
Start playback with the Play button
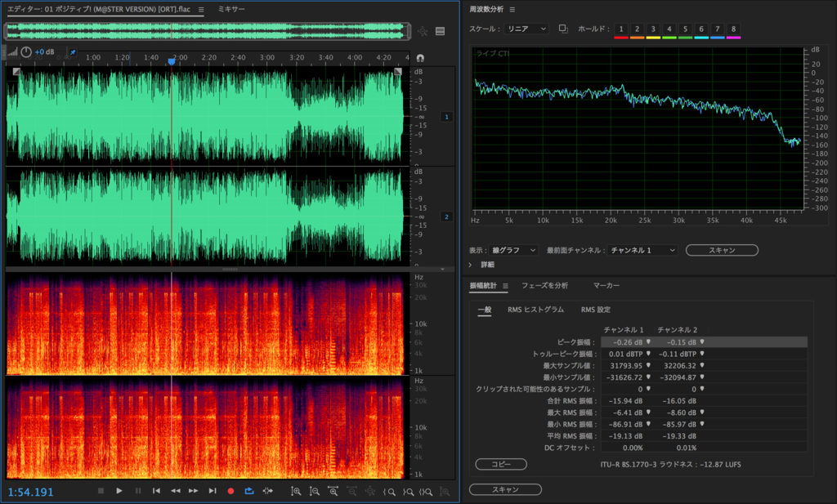click(119, 491)
